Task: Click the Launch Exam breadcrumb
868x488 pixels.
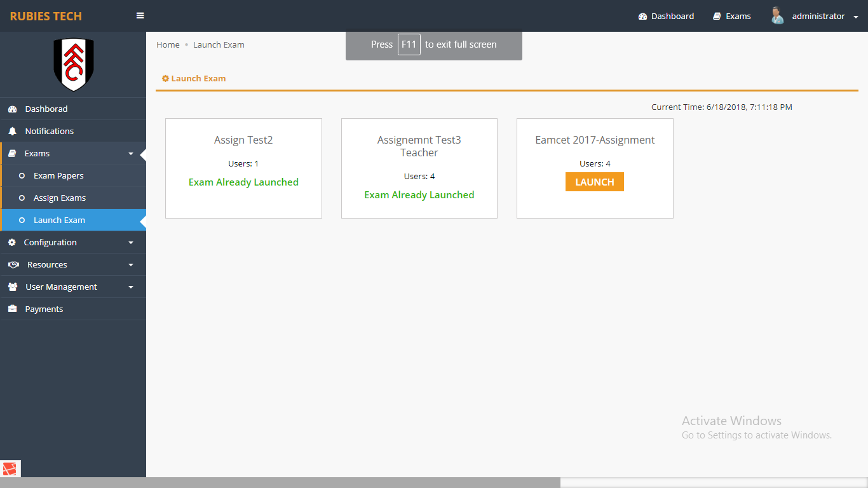Action: tap(219, 44)
